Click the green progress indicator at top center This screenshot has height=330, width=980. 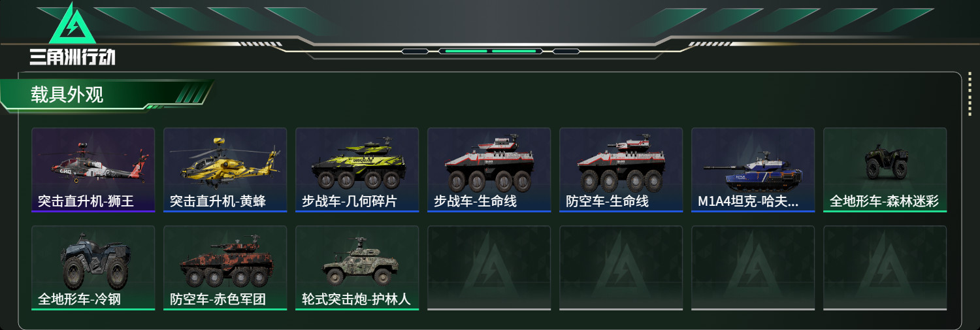tap(490, 51)
